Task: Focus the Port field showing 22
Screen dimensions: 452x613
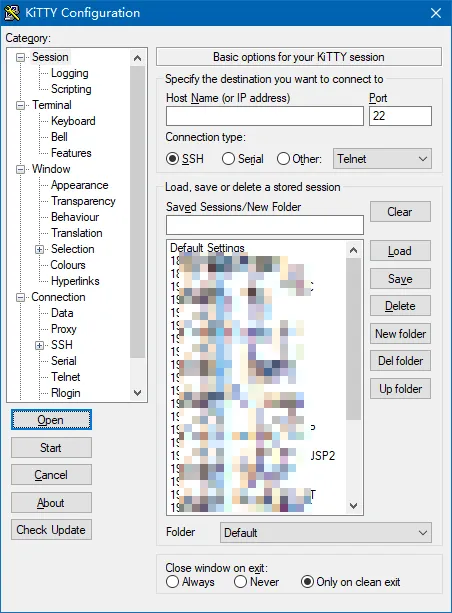Action: (x=400, y=116)
